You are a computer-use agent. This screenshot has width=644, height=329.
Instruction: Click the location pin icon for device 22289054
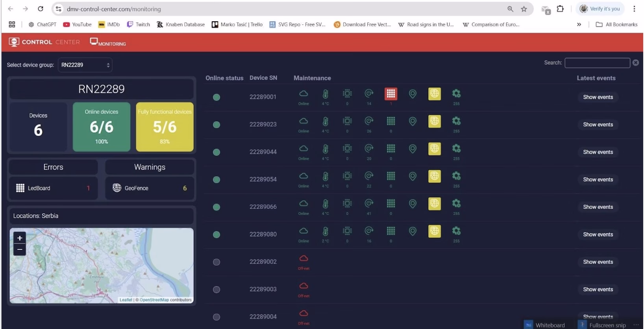413,176
